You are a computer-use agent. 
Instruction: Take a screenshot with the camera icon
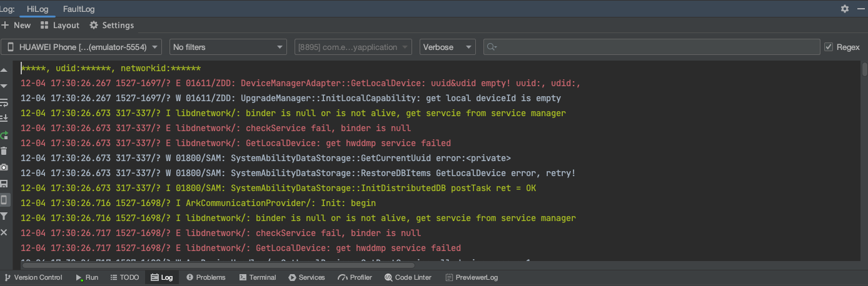4,167
